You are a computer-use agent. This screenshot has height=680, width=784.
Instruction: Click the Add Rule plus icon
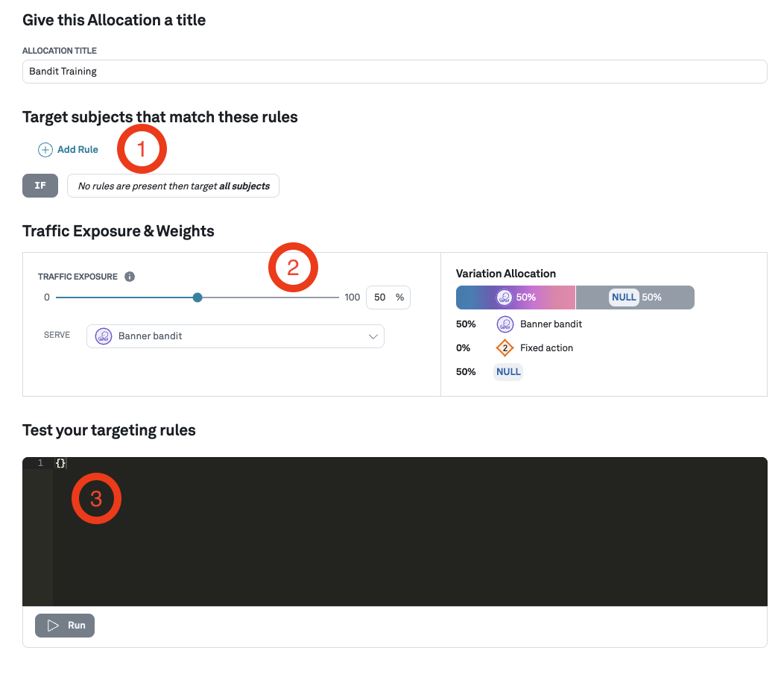45,149
